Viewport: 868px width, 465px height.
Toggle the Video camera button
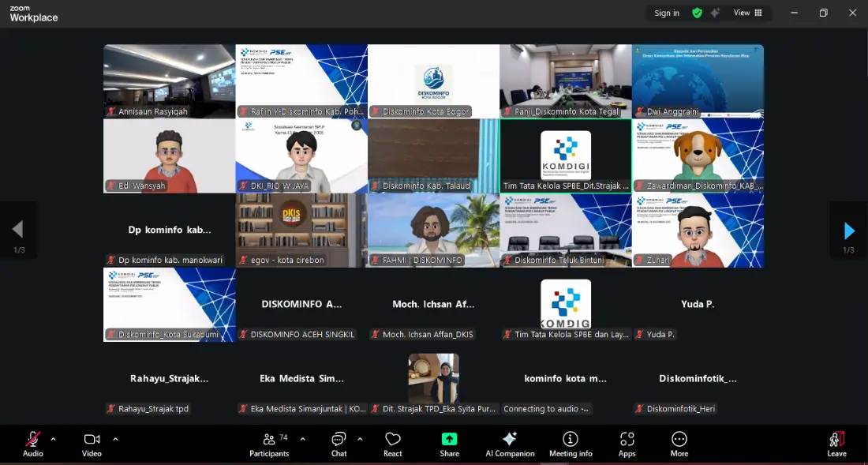pos(92,445)
